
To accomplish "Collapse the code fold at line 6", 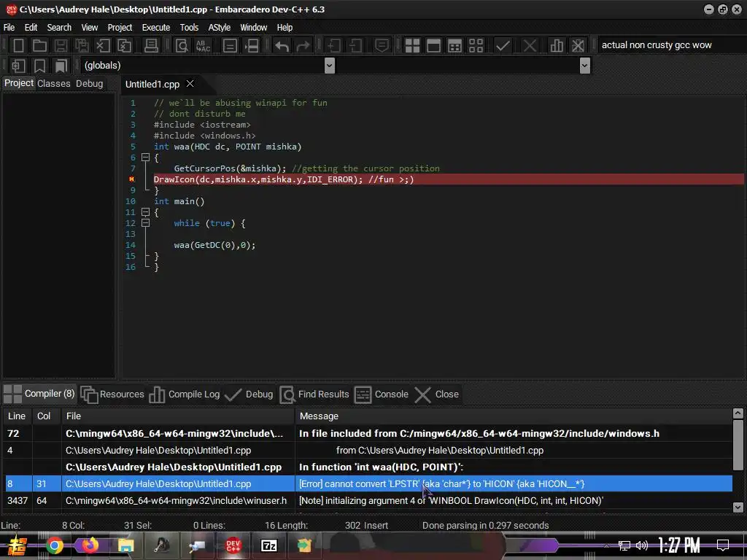I will [146, 157].
